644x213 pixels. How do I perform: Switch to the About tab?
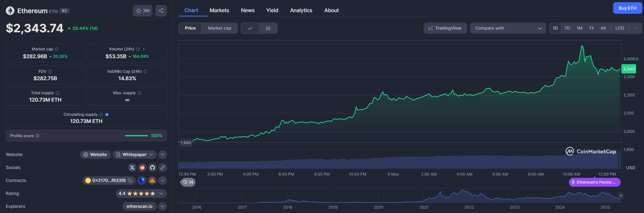pyautogui.click(x=332, y=11)
